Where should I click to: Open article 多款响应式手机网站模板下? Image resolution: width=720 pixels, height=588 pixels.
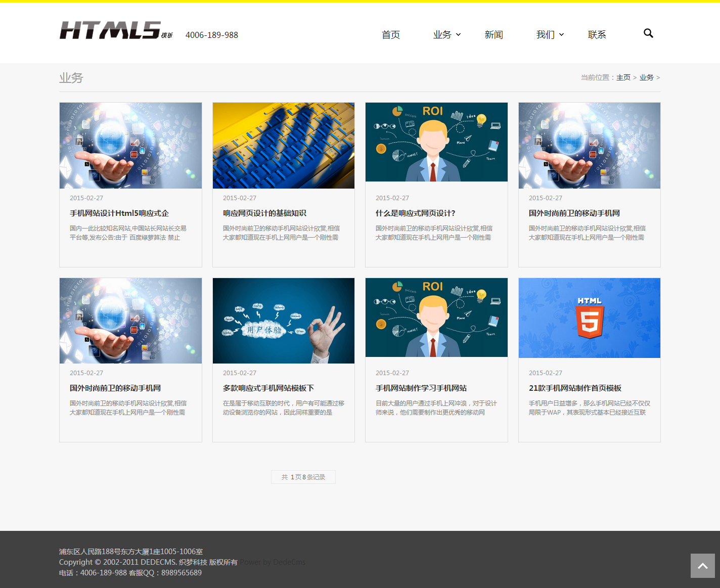click(x=268, y=388)
